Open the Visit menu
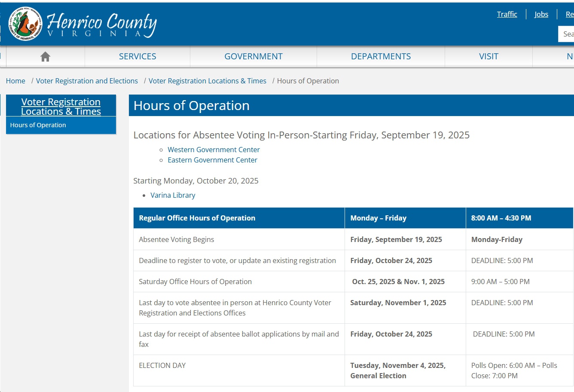The height and width of the screenshot is (392, 574). 489,57
